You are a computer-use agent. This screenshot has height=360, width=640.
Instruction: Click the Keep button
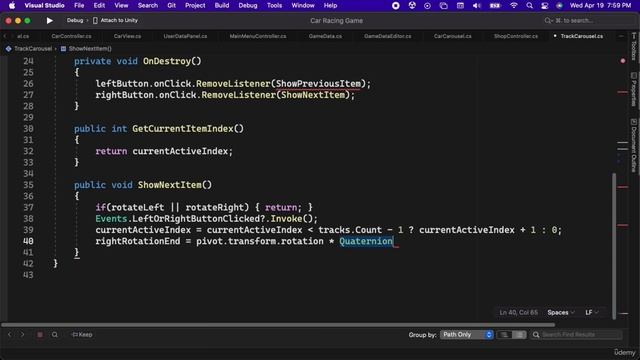click(82, 335)
